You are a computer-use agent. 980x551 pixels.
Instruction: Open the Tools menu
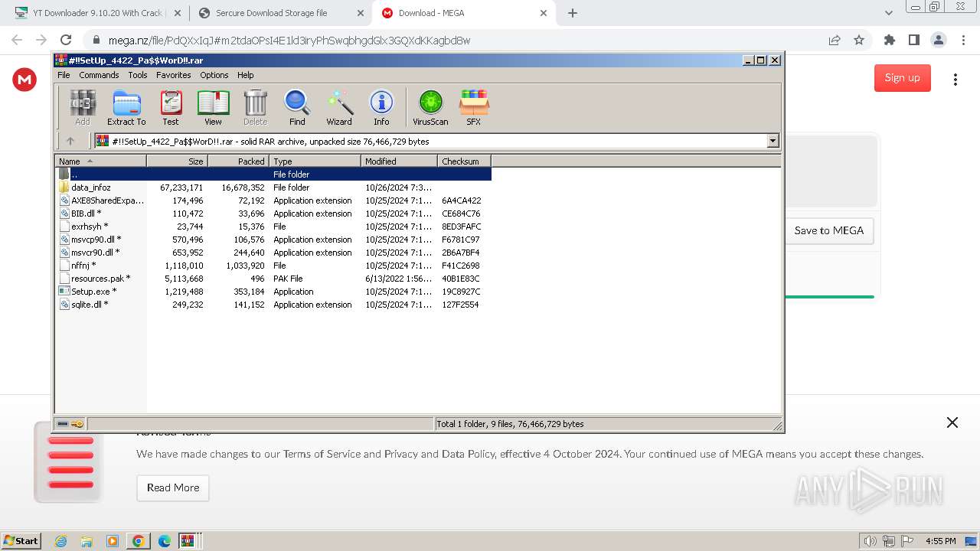(138, 75)
